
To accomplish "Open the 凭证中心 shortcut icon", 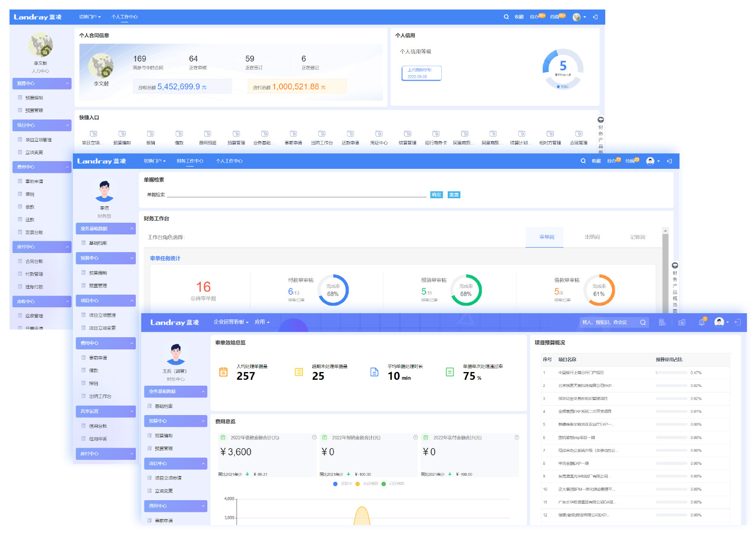I will tap(379, 134).
